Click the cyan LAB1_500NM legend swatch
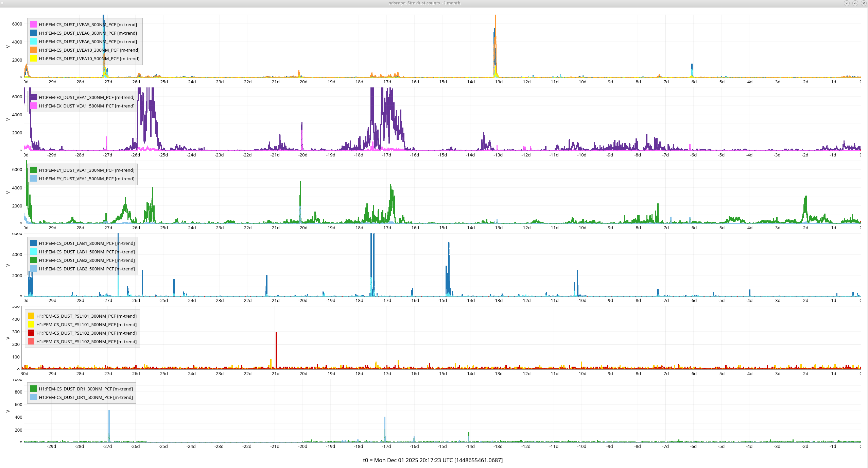Viewport: 868px width, 468px height. pos(33,252)
